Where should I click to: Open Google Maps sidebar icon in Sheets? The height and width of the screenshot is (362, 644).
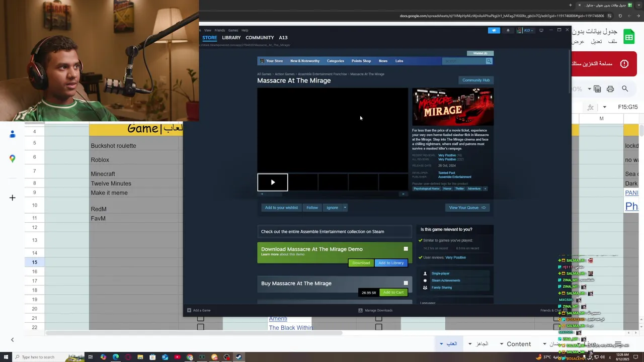coord(13,158)
